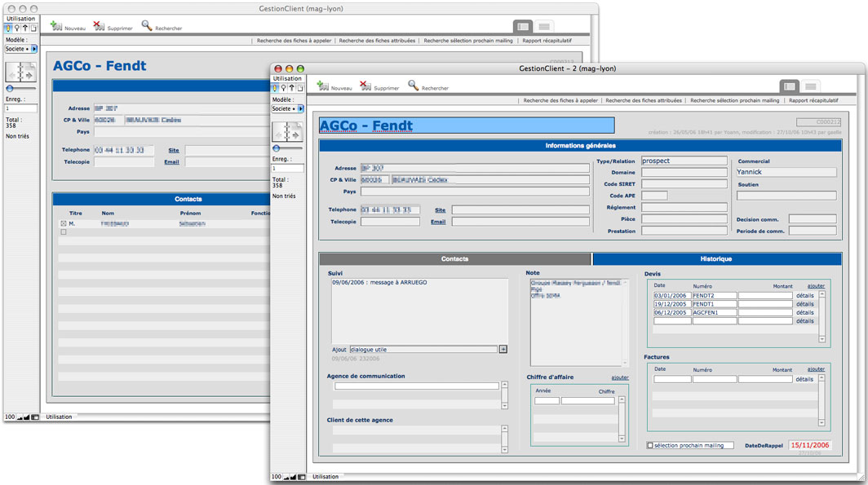The width and height of the screenshot is (868, 485).
Task: Switch to list view button in back window
Action: pyautogui.click(x=544, y=27)
